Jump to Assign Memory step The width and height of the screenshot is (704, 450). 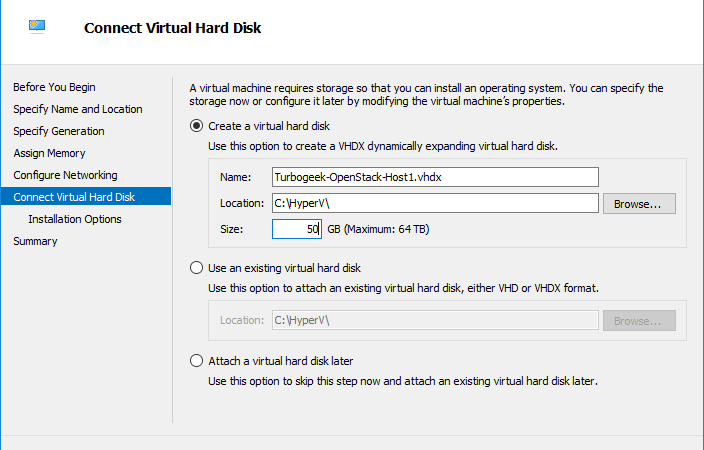click(49, 153)
